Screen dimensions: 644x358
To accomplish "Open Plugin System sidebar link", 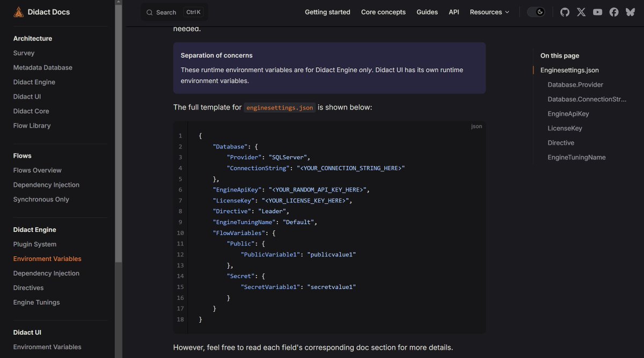I will pyautogui.click(x=35, y=244).
